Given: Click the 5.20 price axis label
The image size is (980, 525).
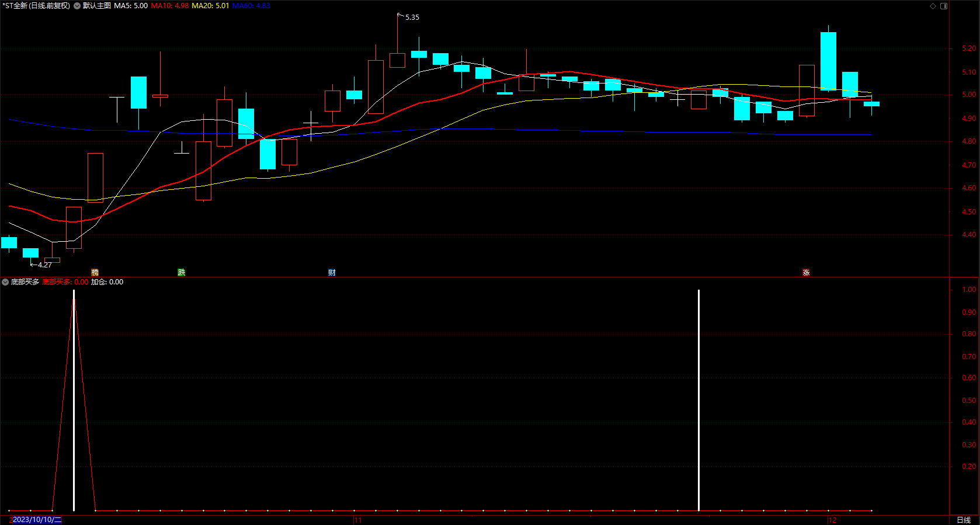Looking at the screenshot, I should (x=969, y=48).
